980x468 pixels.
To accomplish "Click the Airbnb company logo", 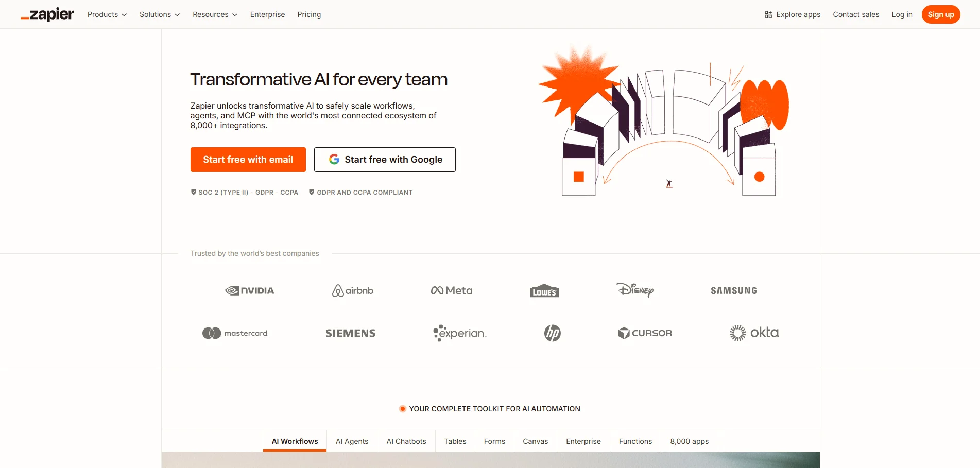I will pos(352,290).
